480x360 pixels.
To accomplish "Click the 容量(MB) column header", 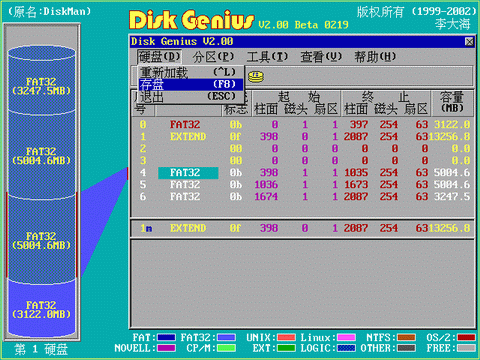I will tap(452, 102).
